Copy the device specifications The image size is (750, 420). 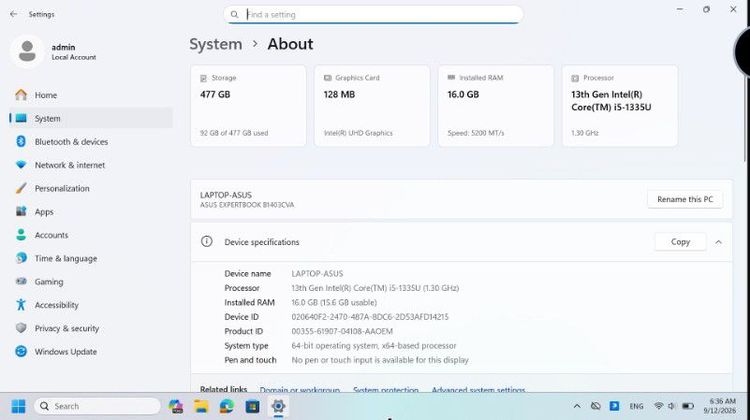point(680,242)
